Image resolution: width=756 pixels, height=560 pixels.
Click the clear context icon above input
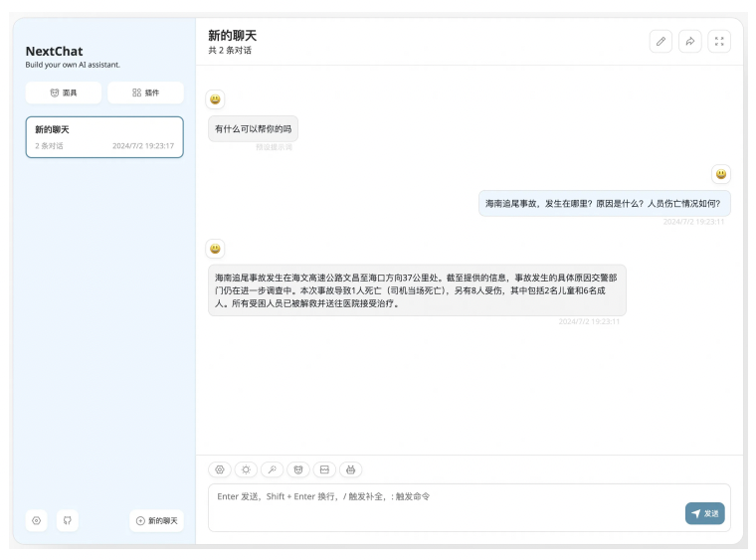coord(323,469)
